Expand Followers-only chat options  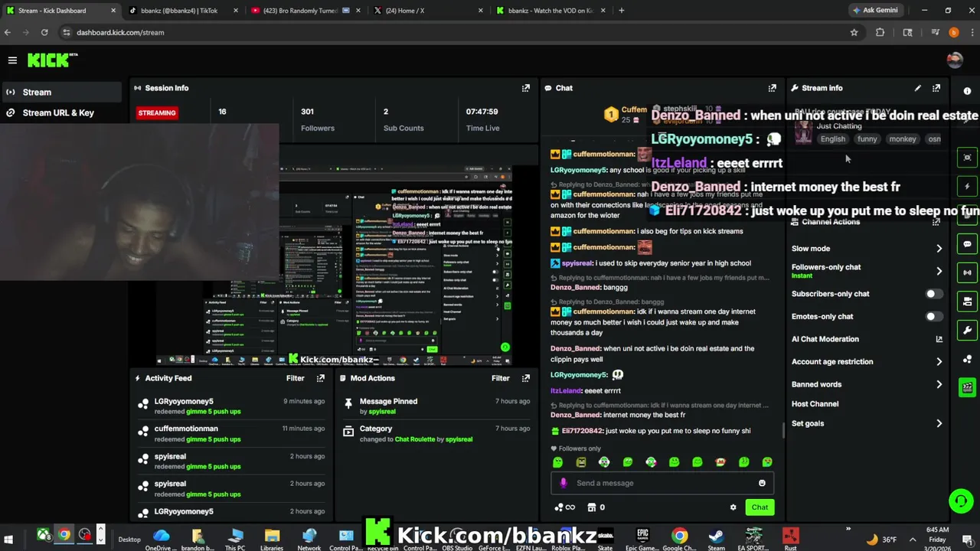pos(939,271)
